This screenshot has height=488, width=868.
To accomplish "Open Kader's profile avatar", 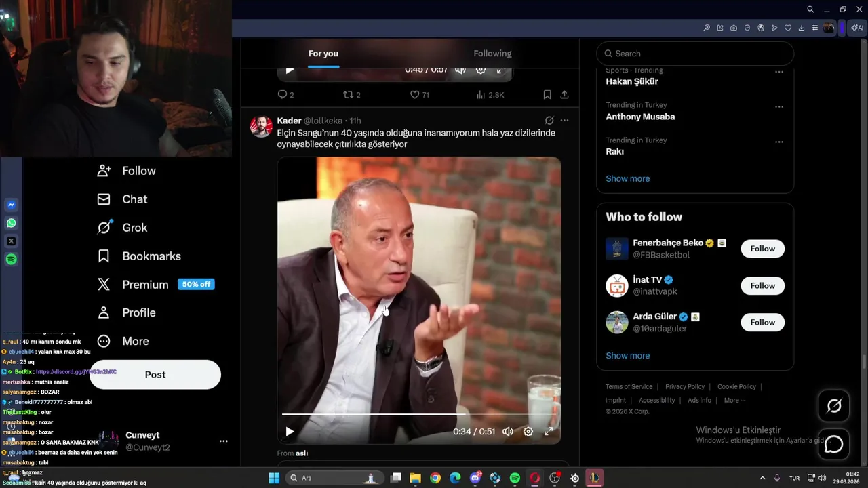I will point(261,126).
